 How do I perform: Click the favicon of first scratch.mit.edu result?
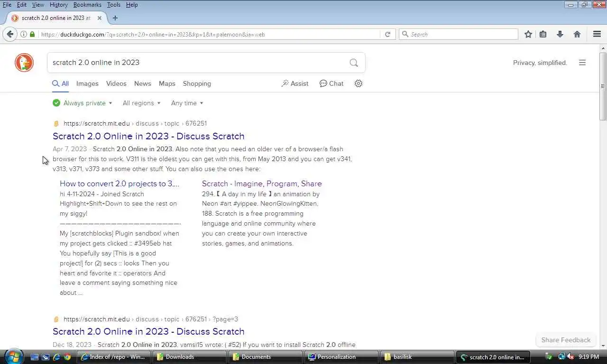click(x=56, y=124)
